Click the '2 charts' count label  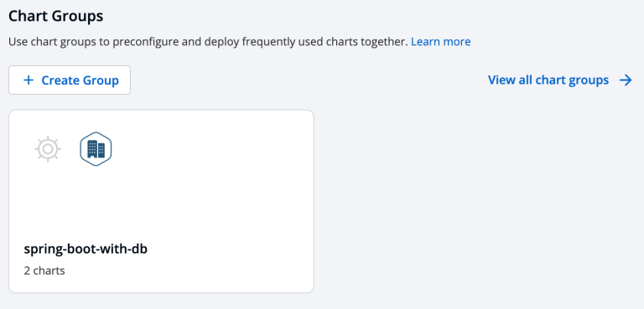point(44,270)
